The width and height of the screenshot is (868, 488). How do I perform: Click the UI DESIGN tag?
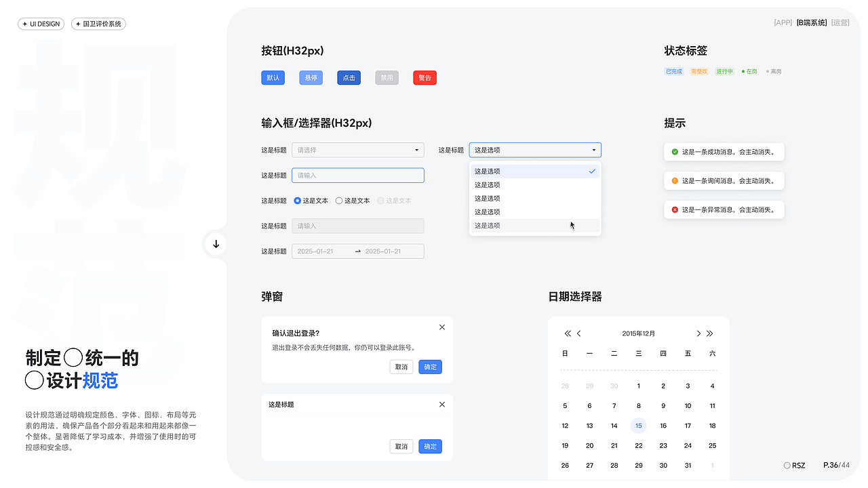point(41,24)
